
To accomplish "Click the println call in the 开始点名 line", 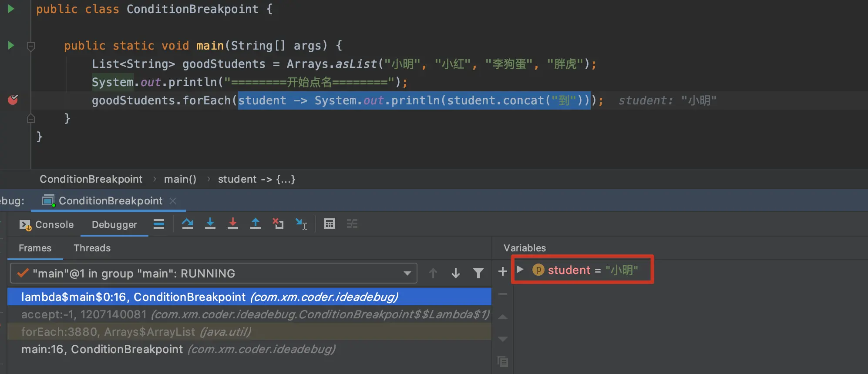I will coord(192,82).
